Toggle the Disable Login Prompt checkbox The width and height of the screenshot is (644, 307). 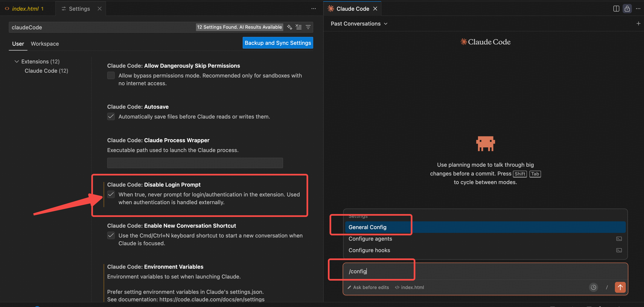tap(111, 194)
